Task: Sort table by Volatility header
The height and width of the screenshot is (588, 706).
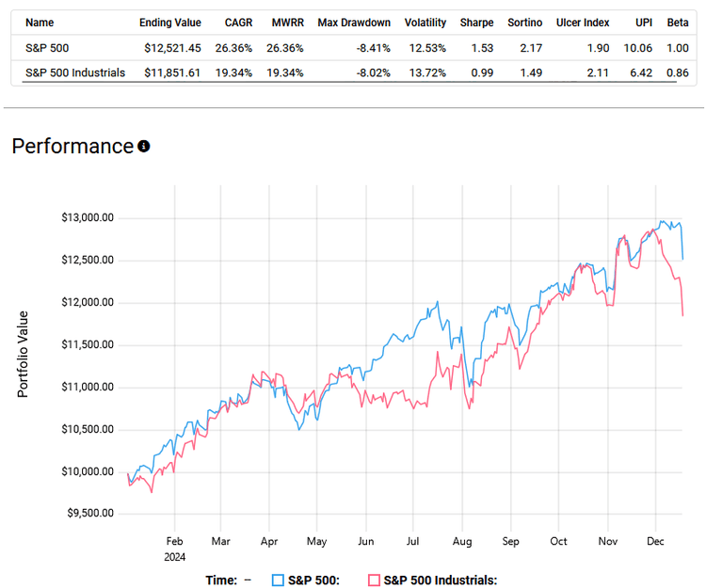Action: [425, 23]
